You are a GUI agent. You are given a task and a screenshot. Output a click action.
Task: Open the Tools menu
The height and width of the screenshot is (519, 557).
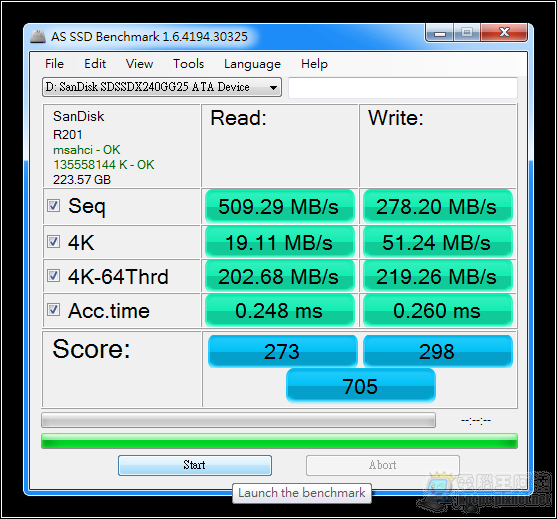tap(189, 64)
